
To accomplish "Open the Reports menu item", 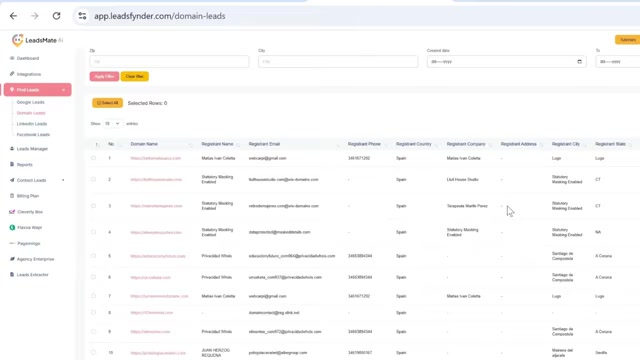I will [24, 164].
